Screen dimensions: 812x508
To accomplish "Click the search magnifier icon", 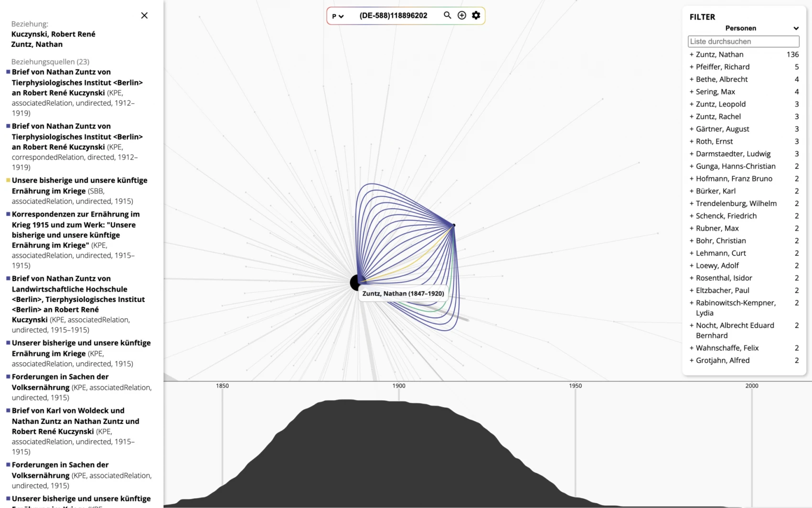I will (447, 15).
